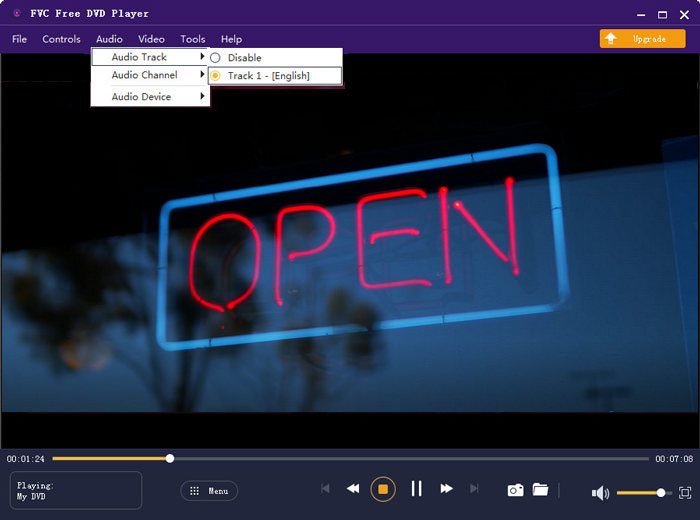The width and height of the screenshot is (700, 520).
Task: Open the Video menu
Action: pos(151,39)
